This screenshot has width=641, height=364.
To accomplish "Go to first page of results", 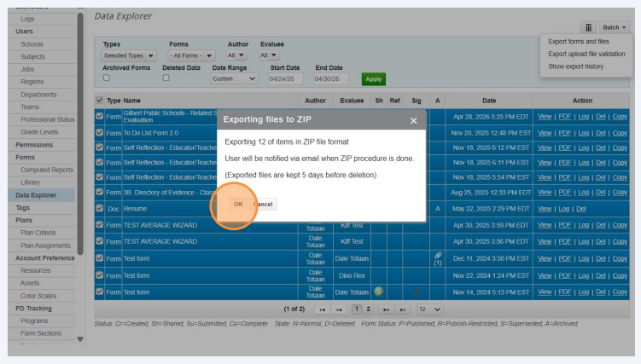I will point(322,309).
